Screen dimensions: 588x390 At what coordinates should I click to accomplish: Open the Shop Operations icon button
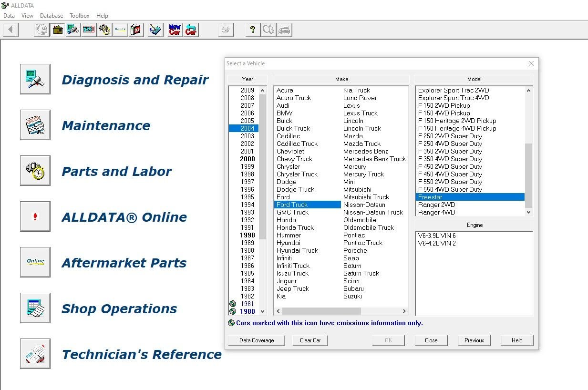click(35, 308)
